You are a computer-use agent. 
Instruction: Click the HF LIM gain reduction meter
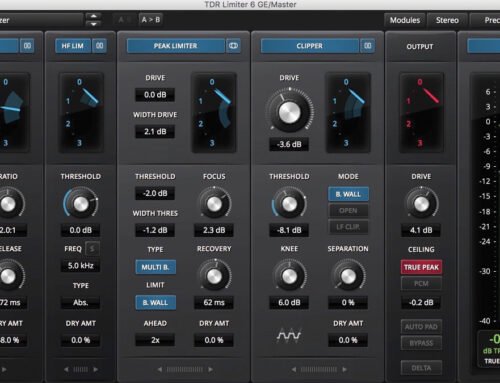(81, 112)
